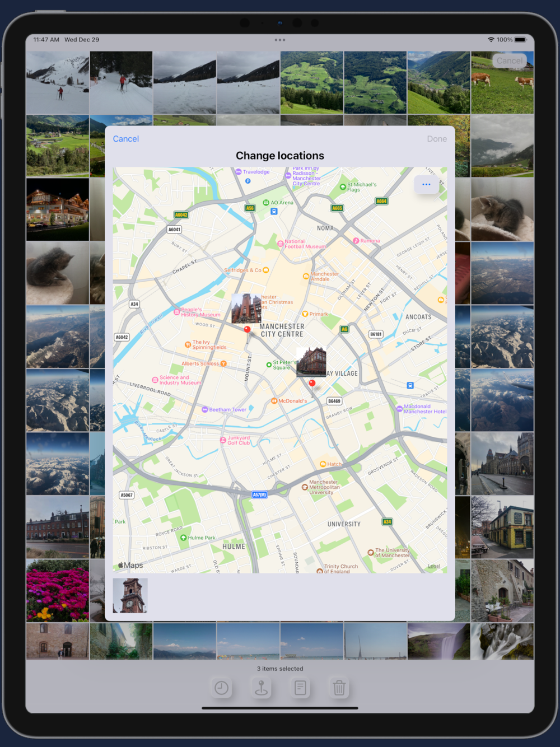The height and width of the screenshot is (747, 560).
Task: Select the skier on snowy slope photo
Action: [x=58, y=83]
